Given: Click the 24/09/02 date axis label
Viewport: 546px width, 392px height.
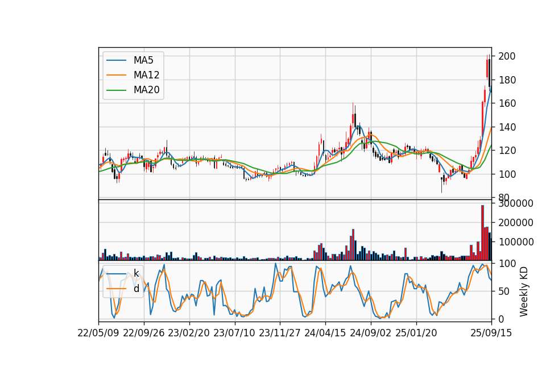Looking at the screenshot, I should (x=370, y=333).
